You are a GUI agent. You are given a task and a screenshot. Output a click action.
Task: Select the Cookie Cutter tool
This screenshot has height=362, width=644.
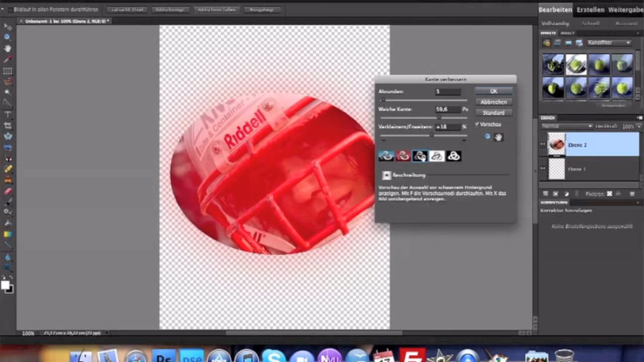(8, 136)
